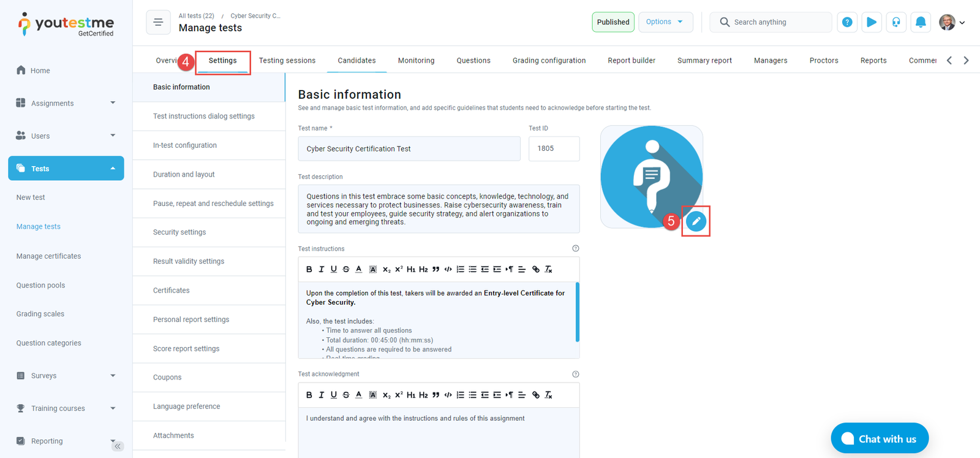Click the Test name input field
The height and width of the screenshot is (458, 980).
409,149
